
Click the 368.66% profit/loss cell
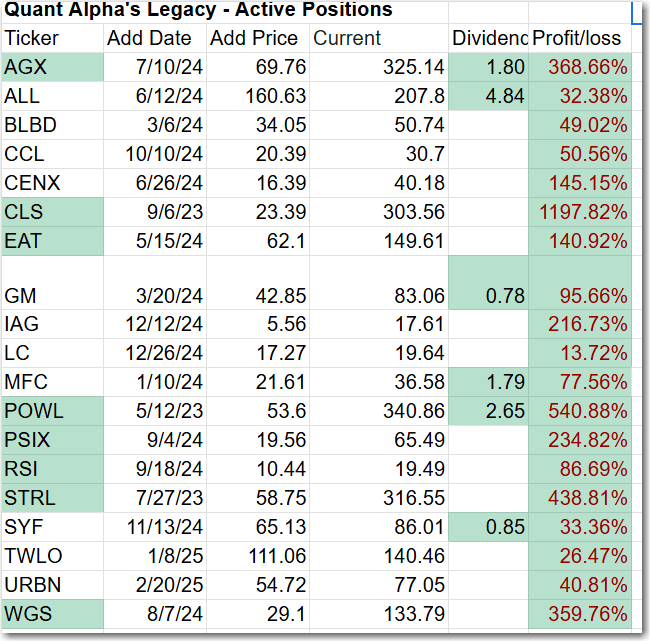(581, 68)
